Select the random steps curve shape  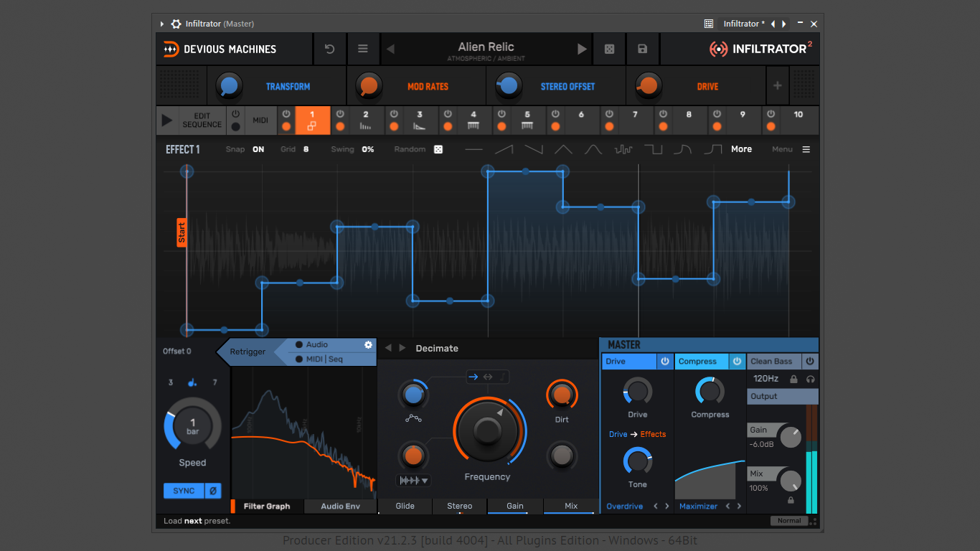[623, 149]
